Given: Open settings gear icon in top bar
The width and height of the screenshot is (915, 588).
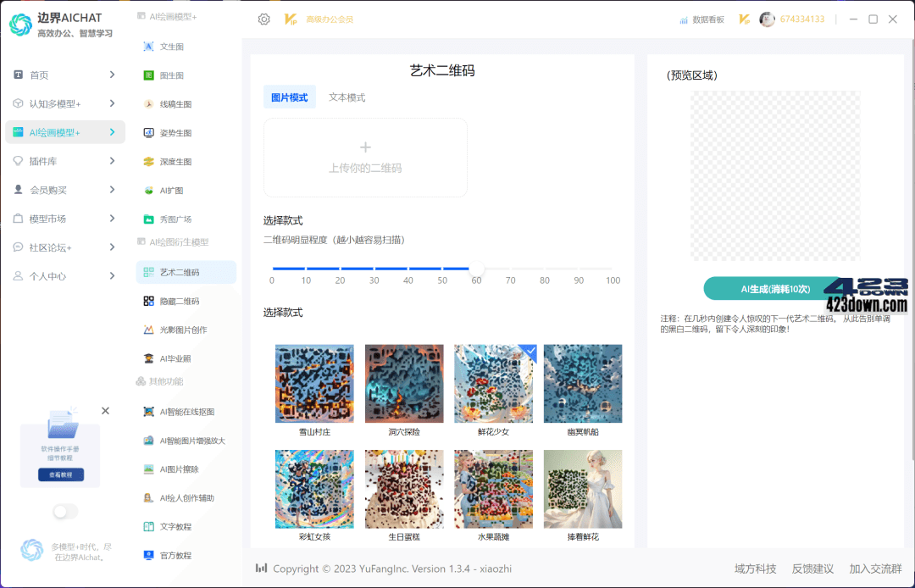Looking at the screenshot, I should [x=263, y=19].
